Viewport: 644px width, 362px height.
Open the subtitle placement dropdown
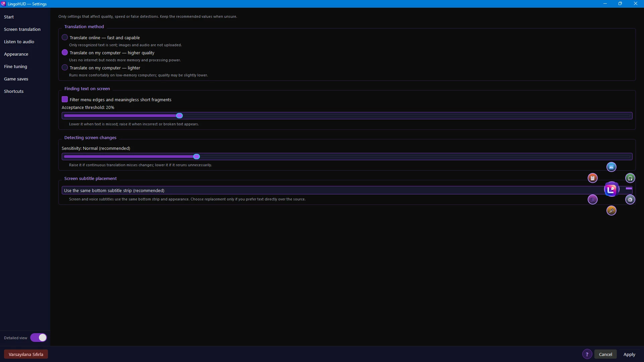(x=347, y=190)
